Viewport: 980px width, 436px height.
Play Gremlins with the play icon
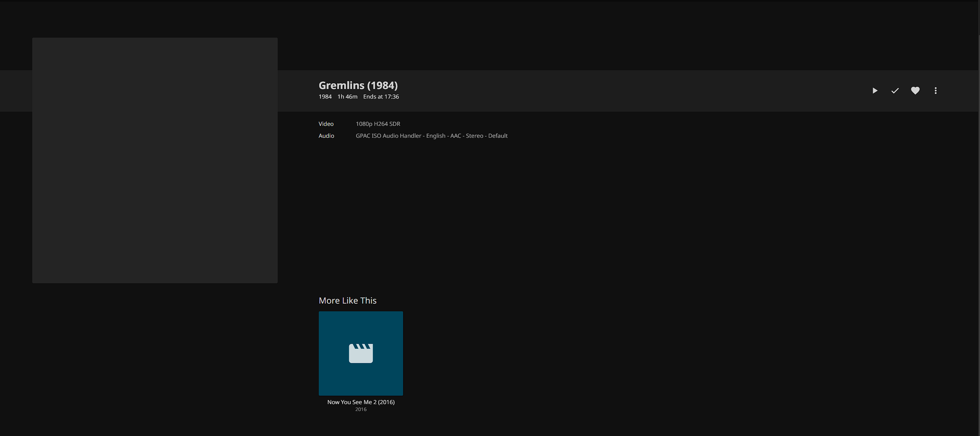875,91
